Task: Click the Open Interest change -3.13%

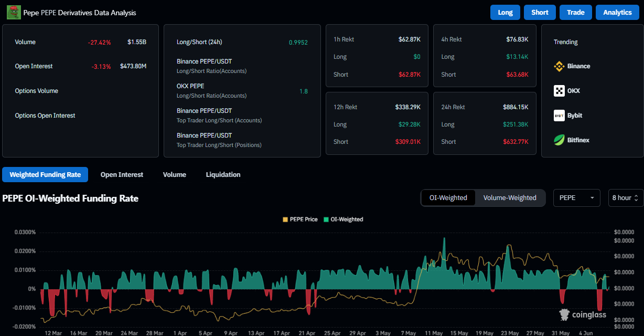Action: click(101, 66)
